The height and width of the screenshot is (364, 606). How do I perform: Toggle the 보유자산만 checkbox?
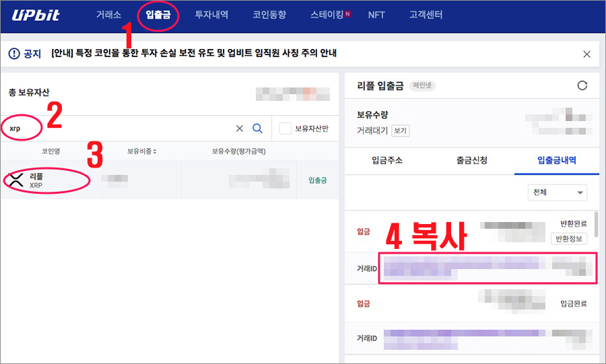(x=285, y=129)
